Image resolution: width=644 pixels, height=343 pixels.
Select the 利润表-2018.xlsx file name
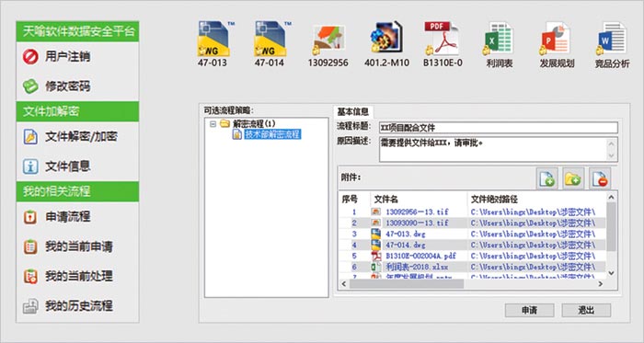click(x=417, y=267)
